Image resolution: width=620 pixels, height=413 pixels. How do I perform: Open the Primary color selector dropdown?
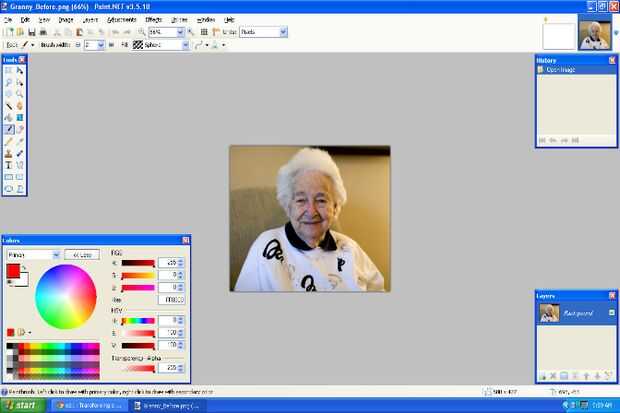pyautogui.click(x=56, y=255)
